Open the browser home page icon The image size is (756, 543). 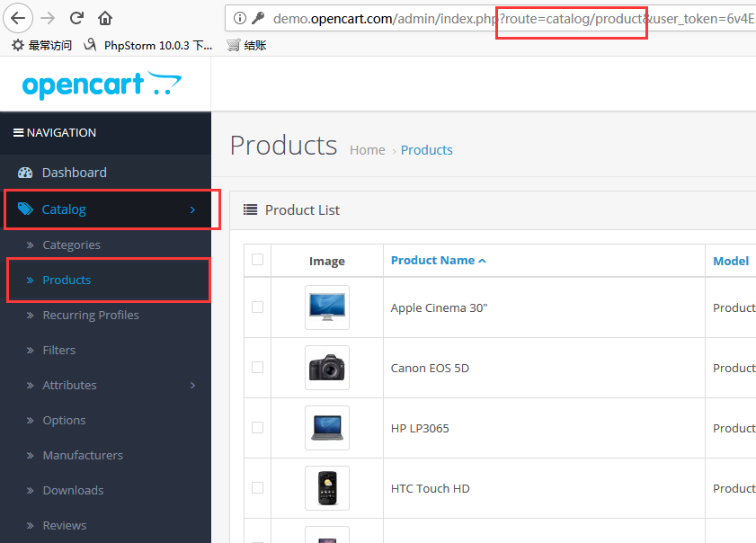(x=105, y=18)
